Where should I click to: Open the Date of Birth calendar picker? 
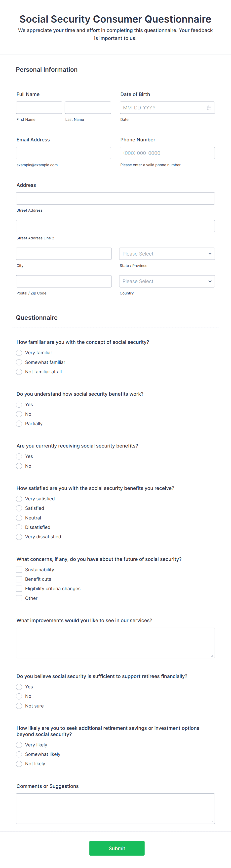209,107
